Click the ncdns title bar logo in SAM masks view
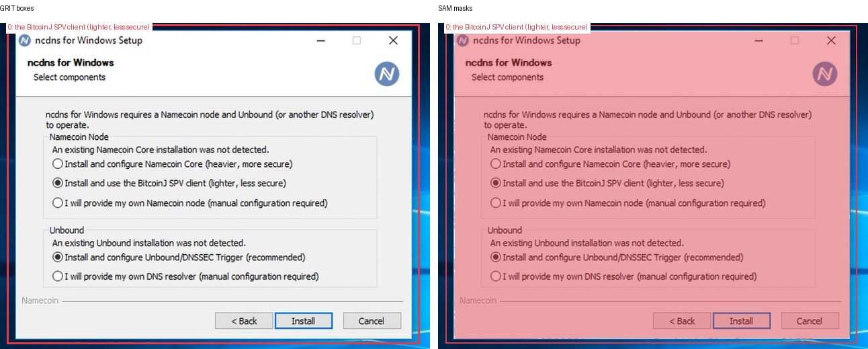Screen dimensions: 868x349 coord(463,40)
